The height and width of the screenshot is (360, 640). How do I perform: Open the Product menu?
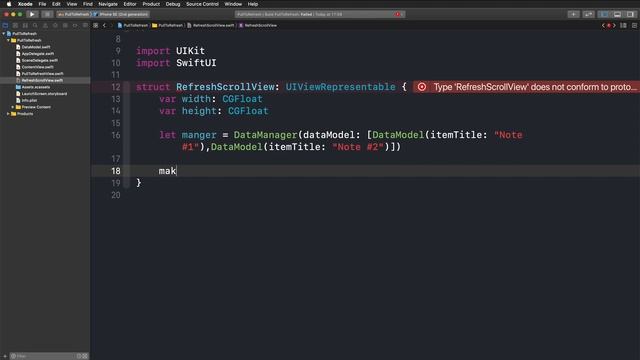[151, 4]
